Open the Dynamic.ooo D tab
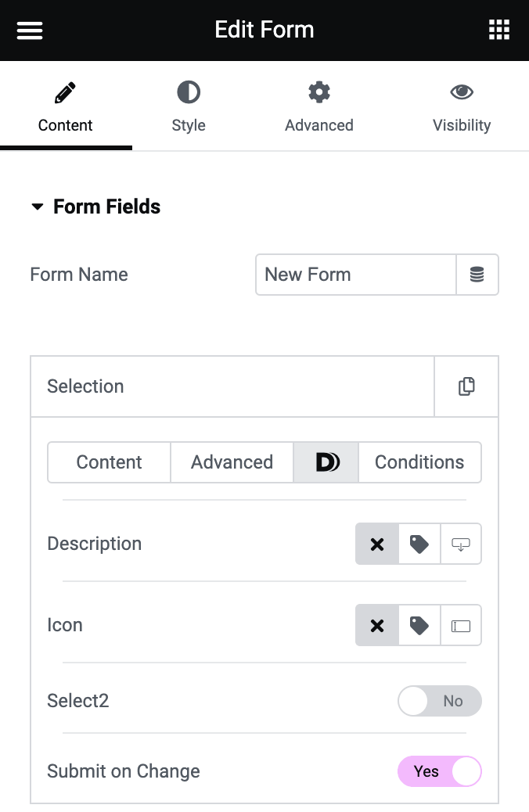 326,462
